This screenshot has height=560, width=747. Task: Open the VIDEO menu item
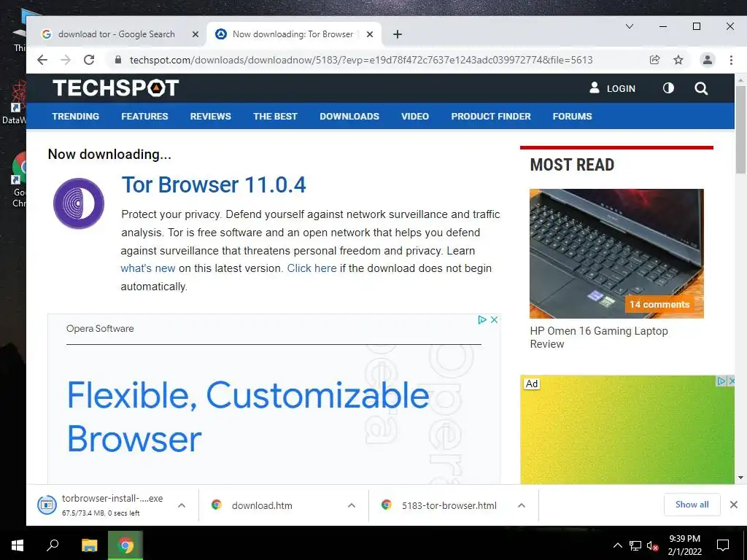[x=415, y=116]
